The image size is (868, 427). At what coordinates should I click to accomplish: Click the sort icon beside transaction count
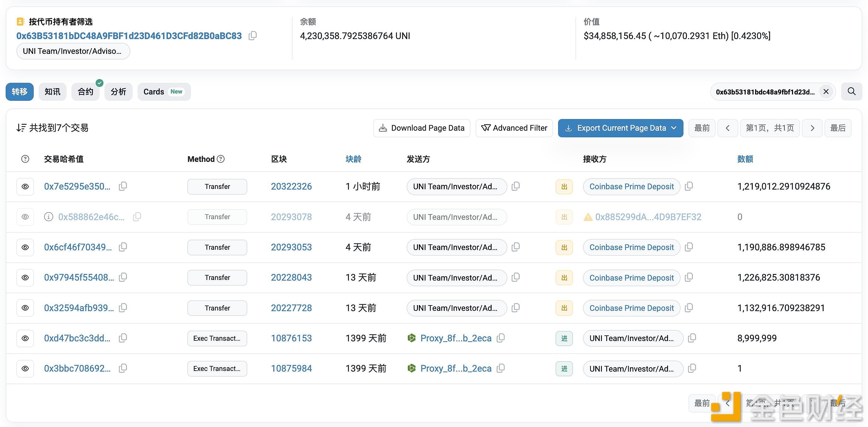21,128
